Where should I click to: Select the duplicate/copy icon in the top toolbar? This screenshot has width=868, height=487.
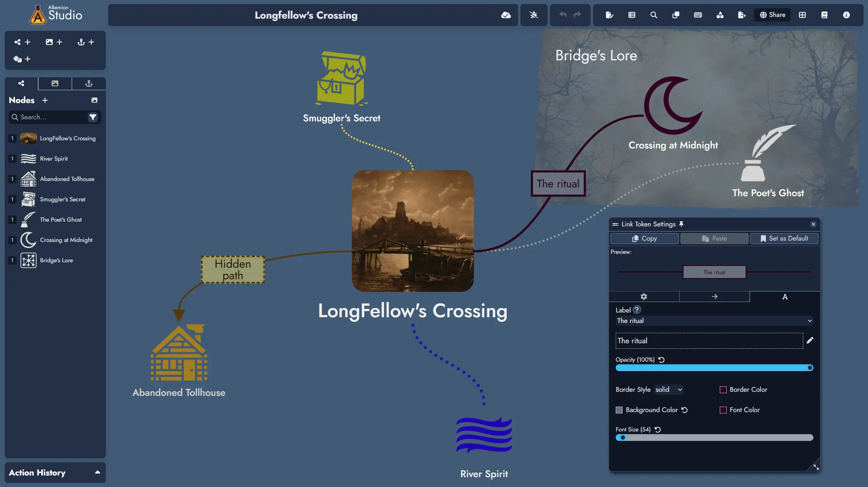[x=676, y=15]
